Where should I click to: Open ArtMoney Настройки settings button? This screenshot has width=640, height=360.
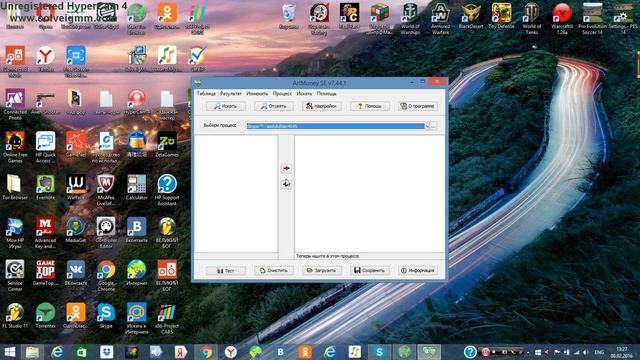click(322, 106)
